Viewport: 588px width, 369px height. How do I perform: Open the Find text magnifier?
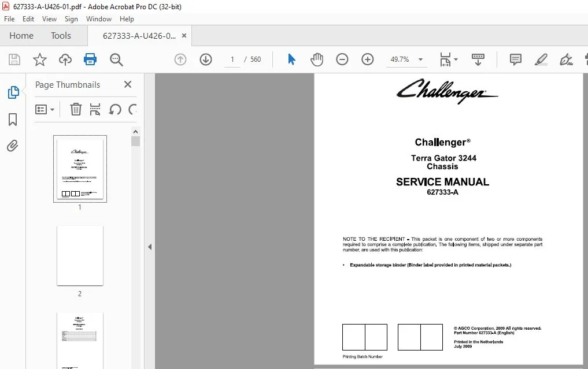[116, 59]
